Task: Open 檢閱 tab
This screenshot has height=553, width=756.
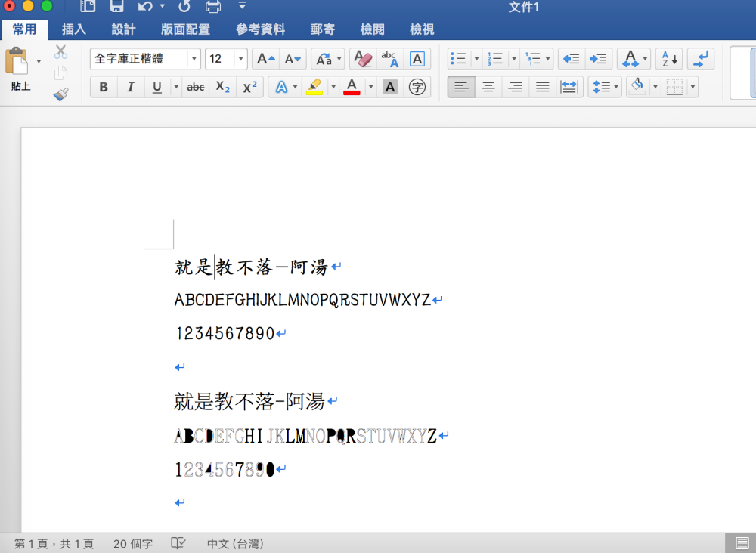Action: 372,29
